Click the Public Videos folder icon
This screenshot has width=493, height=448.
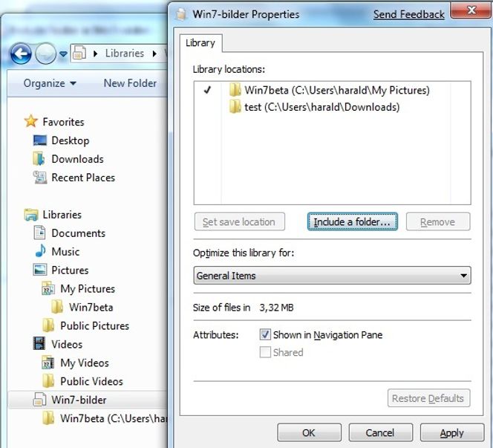(x=48, y=381)
